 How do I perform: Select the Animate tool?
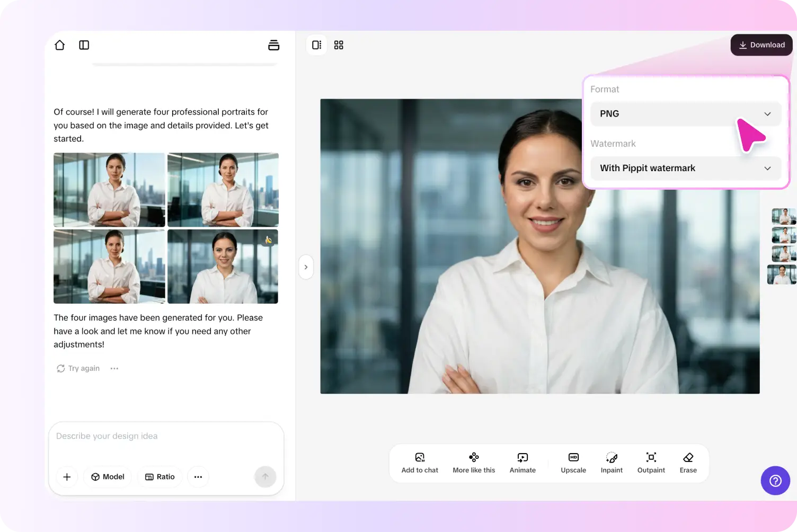[x=523, y=463]
